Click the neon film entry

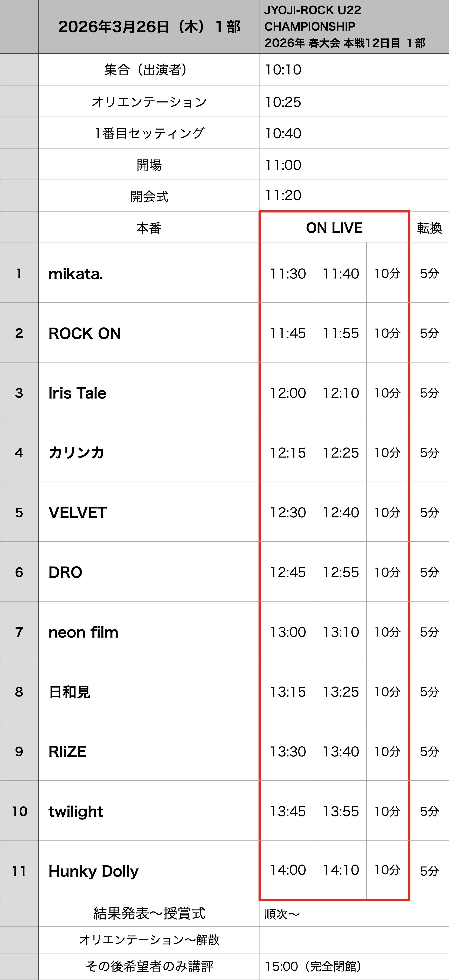[83, 632]
